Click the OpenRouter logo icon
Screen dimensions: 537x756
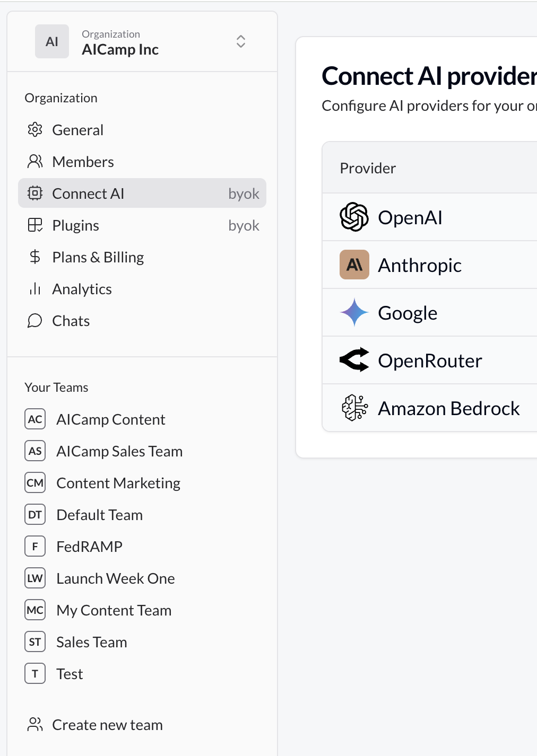pyautogui.click(x=354, y=360)
